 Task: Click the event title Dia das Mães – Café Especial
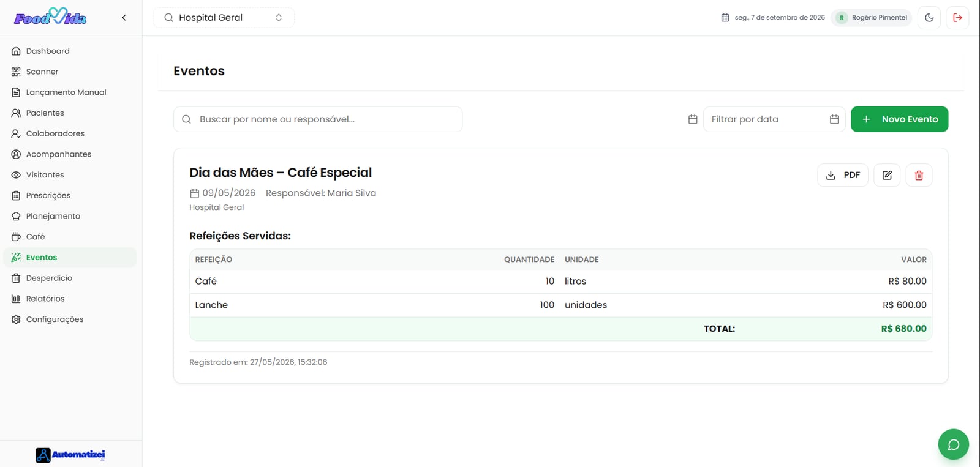click(281, 173)
